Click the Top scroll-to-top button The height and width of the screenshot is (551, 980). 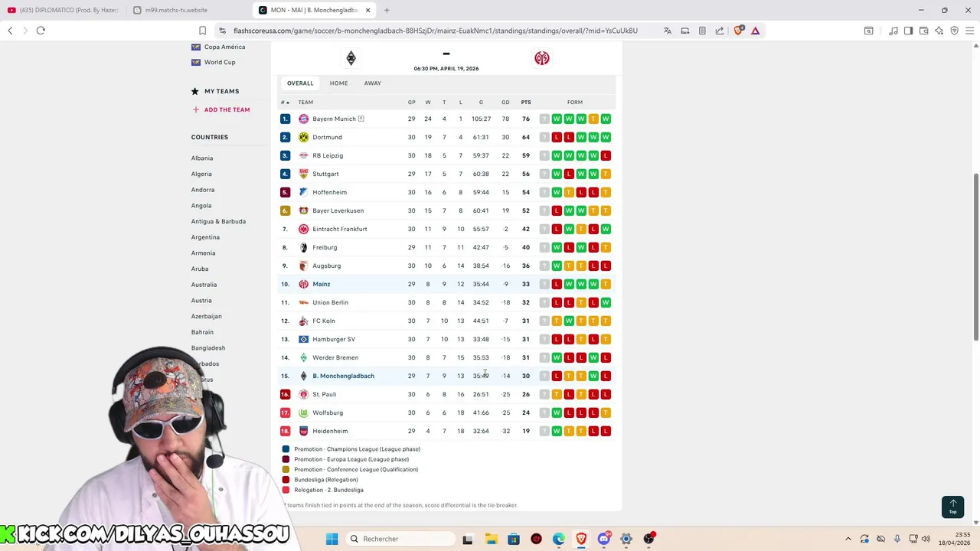[952, 507]
